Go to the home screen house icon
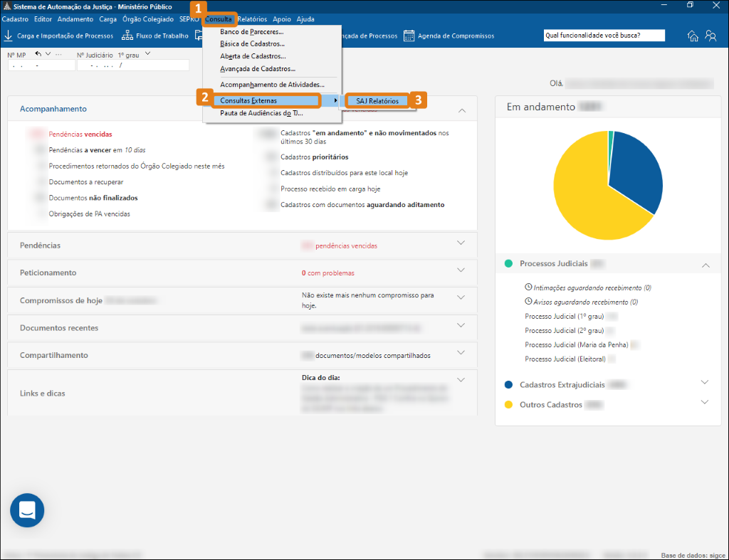This screenshot has height=560, width=729. (693, 36)
